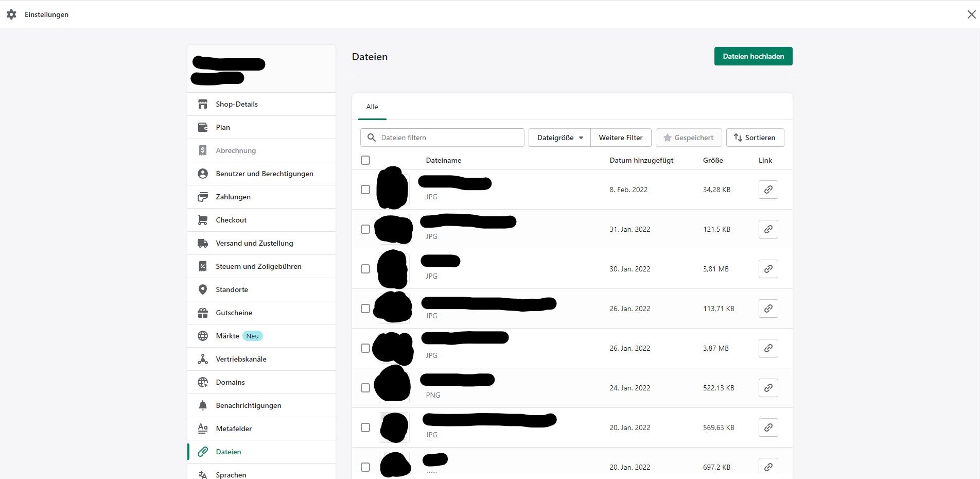Click the Shop-Details storefront icon
980x479 pixels.
click(x=203, y=104)
